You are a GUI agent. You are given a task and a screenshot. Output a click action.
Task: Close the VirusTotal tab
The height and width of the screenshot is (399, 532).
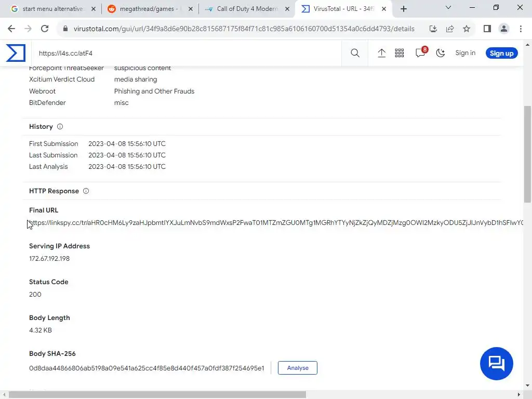[x=384, y=9]
